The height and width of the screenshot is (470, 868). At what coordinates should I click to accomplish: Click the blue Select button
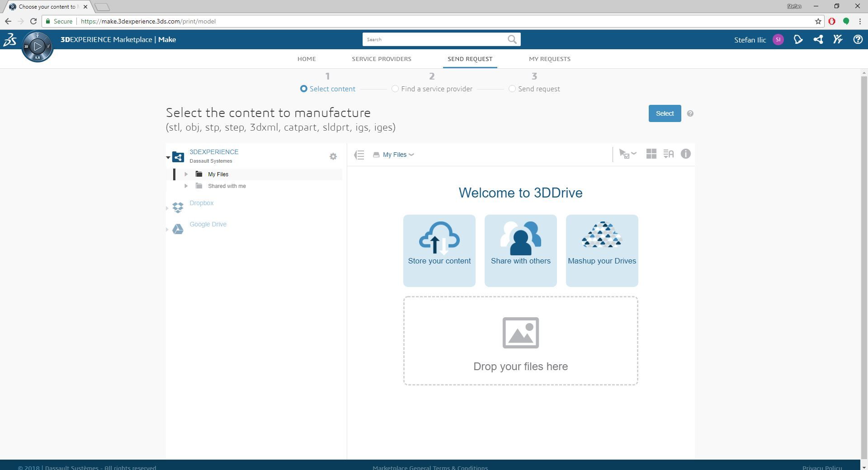[x=664, y=113]
